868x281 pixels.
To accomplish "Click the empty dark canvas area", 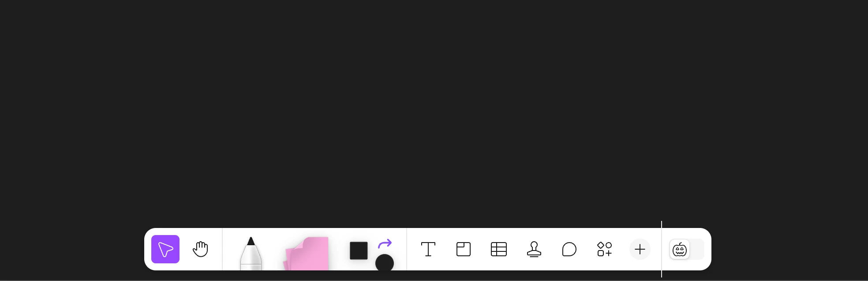I will tap(434, 110).
